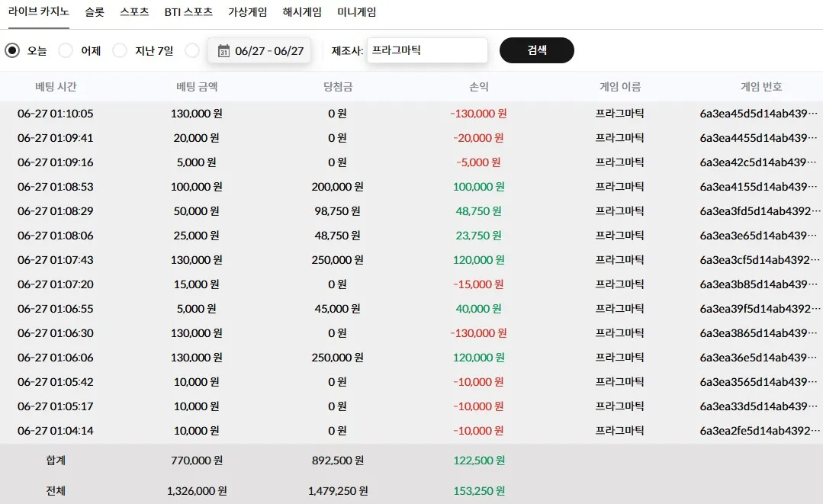
Task: Select the 지난 7일 radio button
Action: tap(120, 50)
